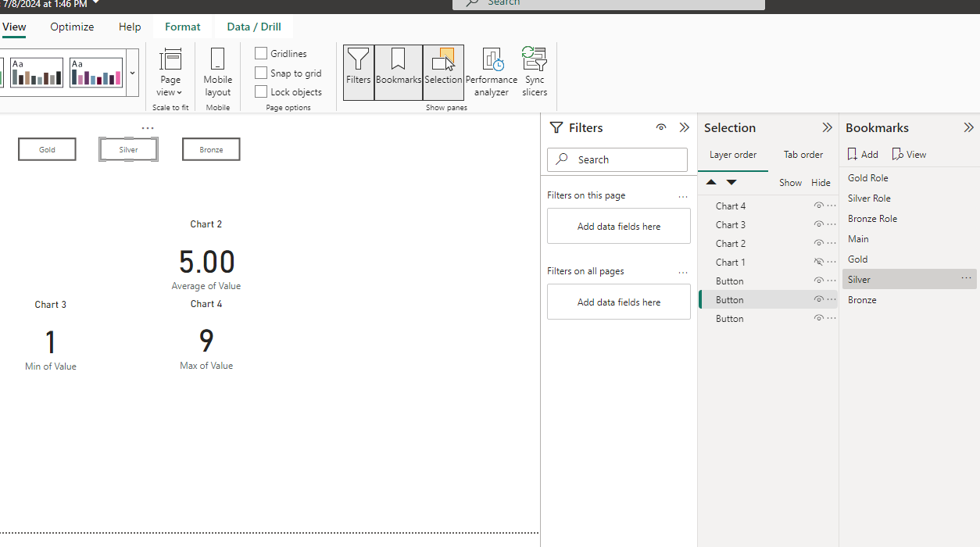The width and height of the screenshot is (980, 547).
Task: Hide Chart 2 using its eye icon
Action: click(819, 243)
